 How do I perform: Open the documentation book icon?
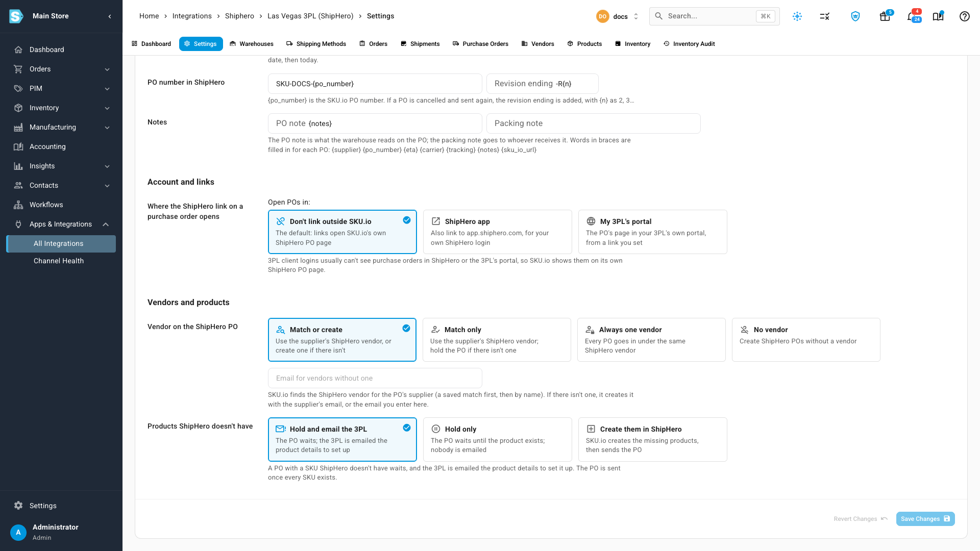click(x=938, y=16)
